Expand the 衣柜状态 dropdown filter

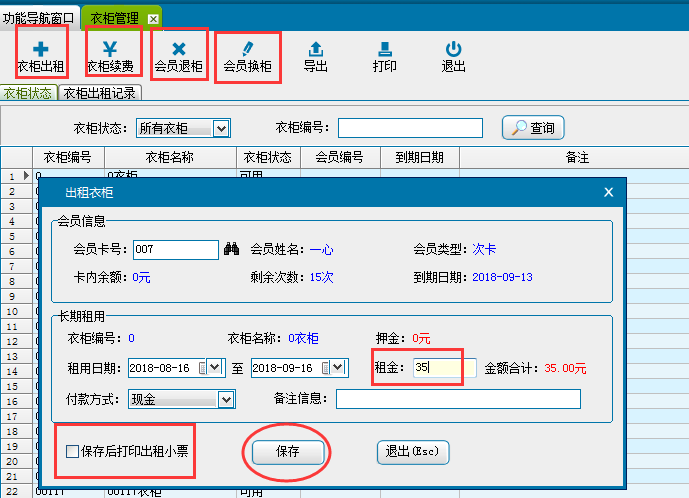click(x=222, y=128)
